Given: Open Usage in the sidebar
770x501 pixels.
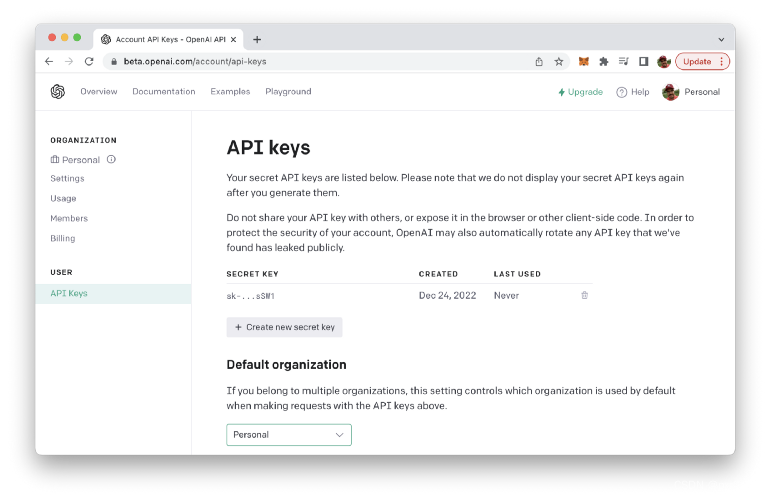Looking at the screenshot, I should (x=63, y=198).
